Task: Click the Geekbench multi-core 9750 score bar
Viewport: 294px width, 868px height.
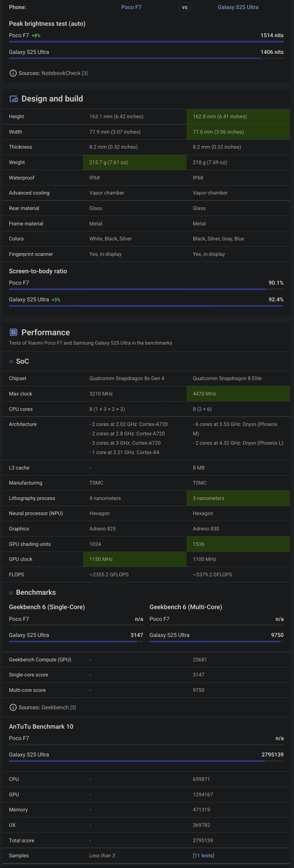Action: (x=217, y=642)
